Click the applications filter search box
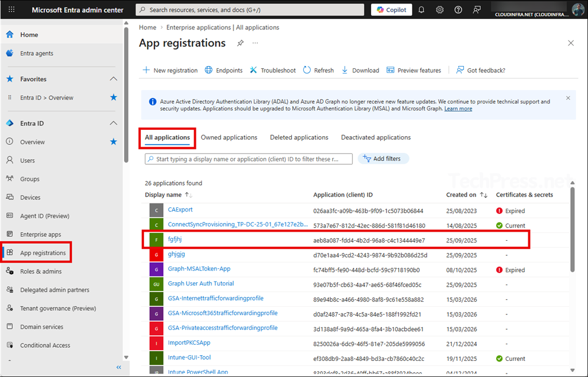This screenshot has width=588, height=377. click(x=248, y=159)
